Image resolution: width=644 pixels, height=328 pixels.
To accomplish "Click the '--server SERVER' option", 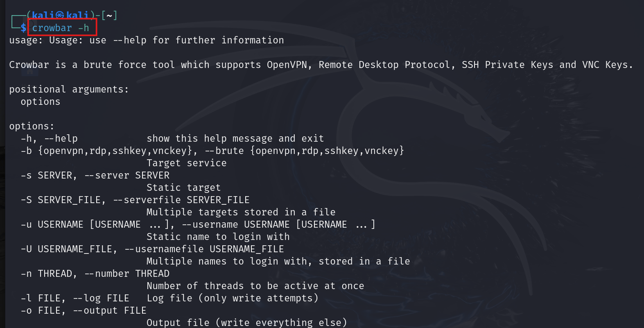I will 127,175.
